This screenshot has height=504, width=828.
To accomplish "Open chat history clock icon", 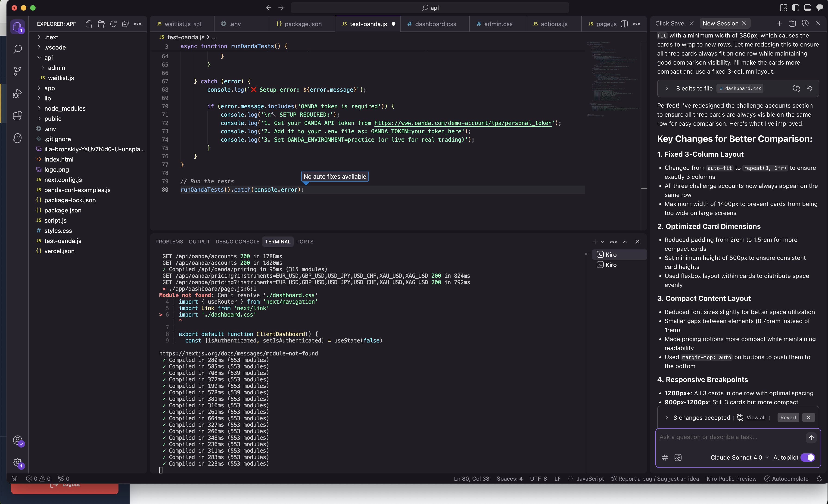I will (805, 23).
